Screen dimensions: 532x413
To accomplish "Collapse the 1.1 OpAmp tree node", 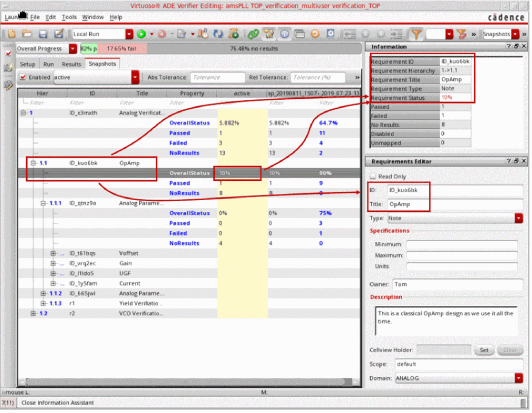I will tap(33, 163).
